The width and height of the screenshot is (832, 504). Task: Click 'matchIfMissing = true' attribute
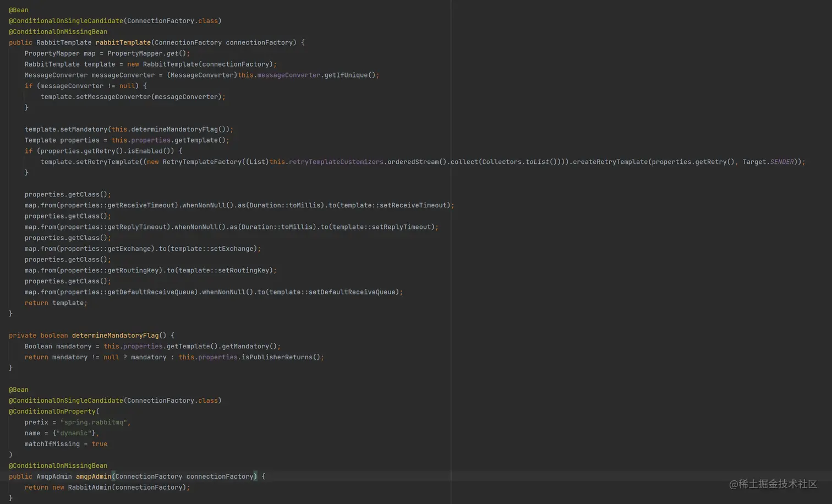pyautogui.click(x=66, y=444)
